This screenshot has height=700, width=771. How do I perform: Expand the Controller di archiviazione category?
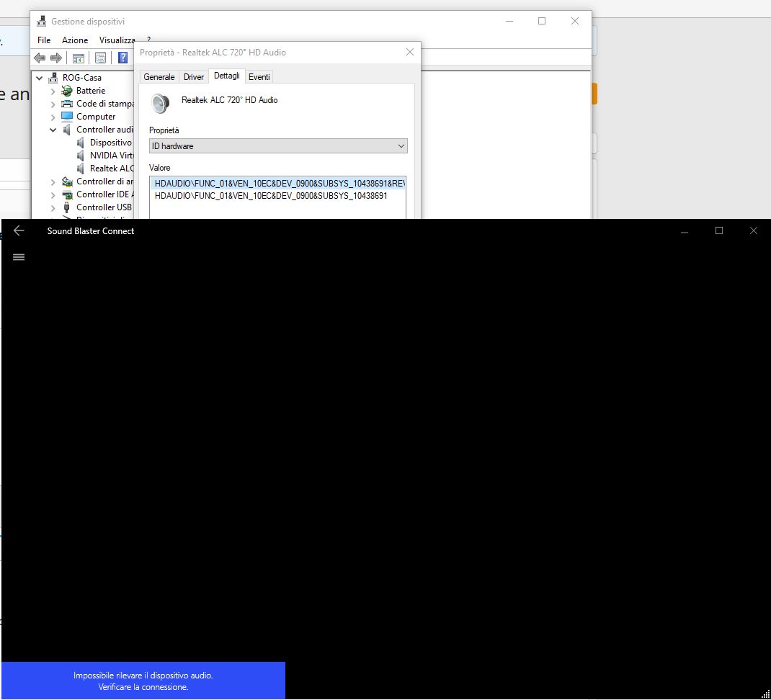53,182
